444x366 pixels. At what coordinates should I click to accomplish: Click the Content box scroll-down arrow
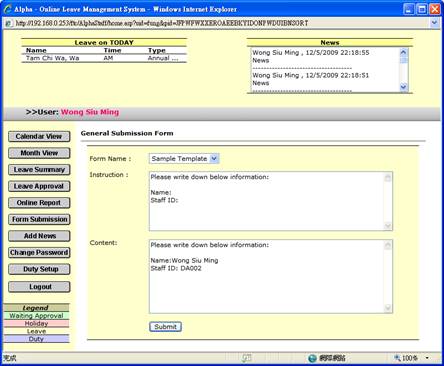(x=388, y=308)
